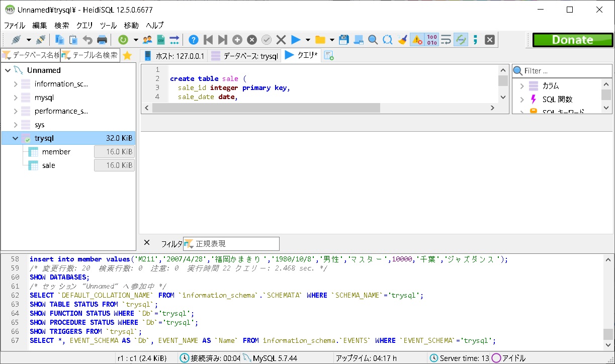
Task: Expand the performance_s... database node
Action: pyautogui.click(x=16, y=111)
